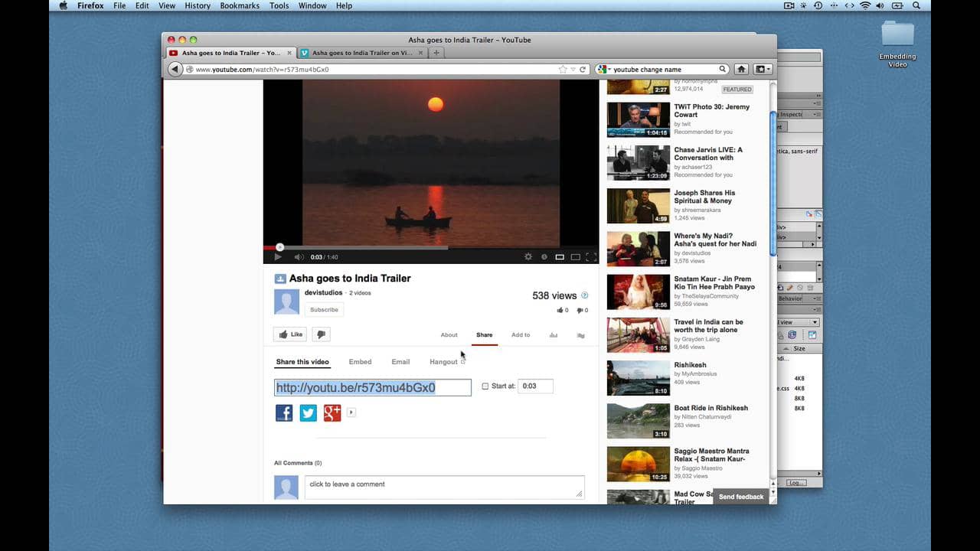Go back with Firefox back button
The width and height of the screenshot is (980, 551).
click(175, 69)
